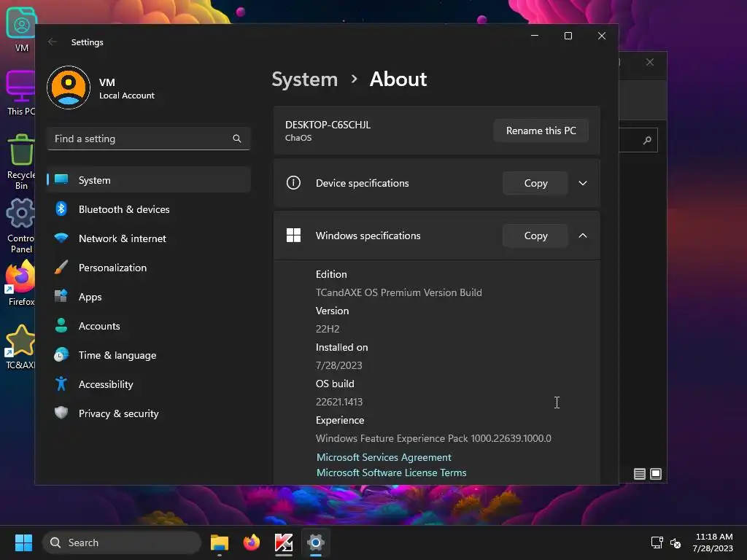Click the Privacy shield icon
The height and width of the screenshot is (560, 747).
tap(61, 413)
